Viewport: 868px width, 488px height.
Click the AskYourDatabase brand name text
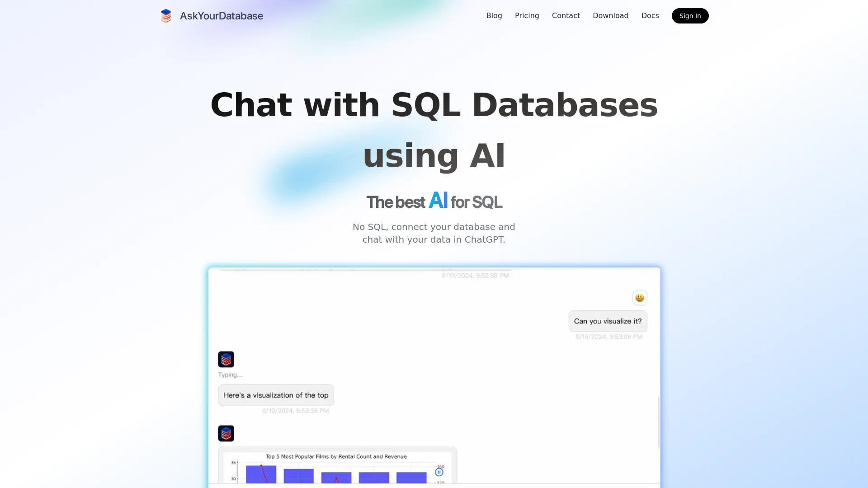click(x=221, y=15)
